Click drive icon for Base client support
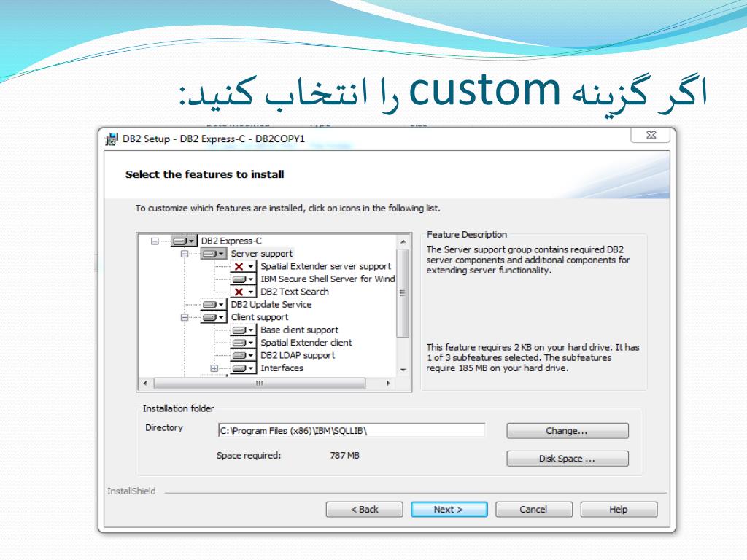 243,330
